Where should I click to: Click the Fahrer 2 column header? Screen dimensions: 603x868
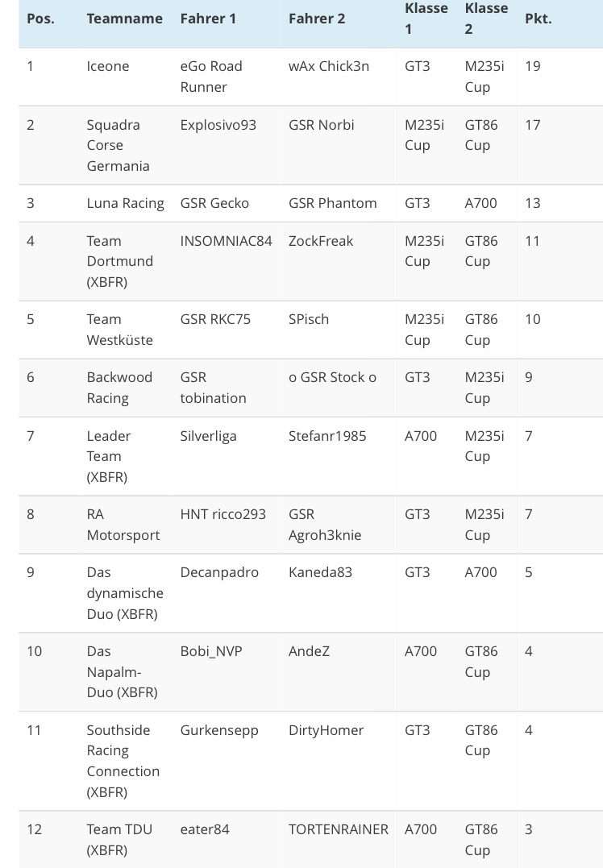(x=317, y=18)
